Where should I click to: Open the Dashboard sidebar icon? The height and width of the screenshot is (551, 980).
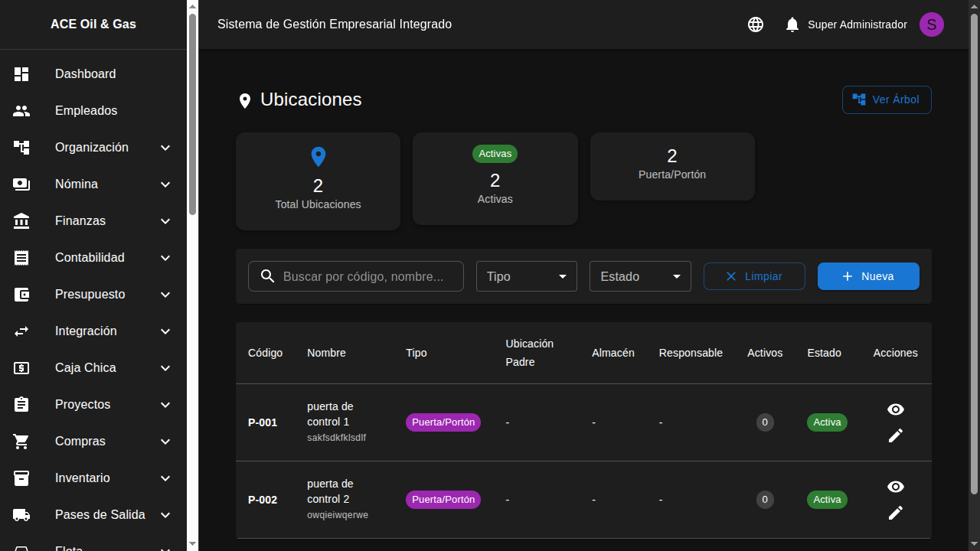click(21, 73)
